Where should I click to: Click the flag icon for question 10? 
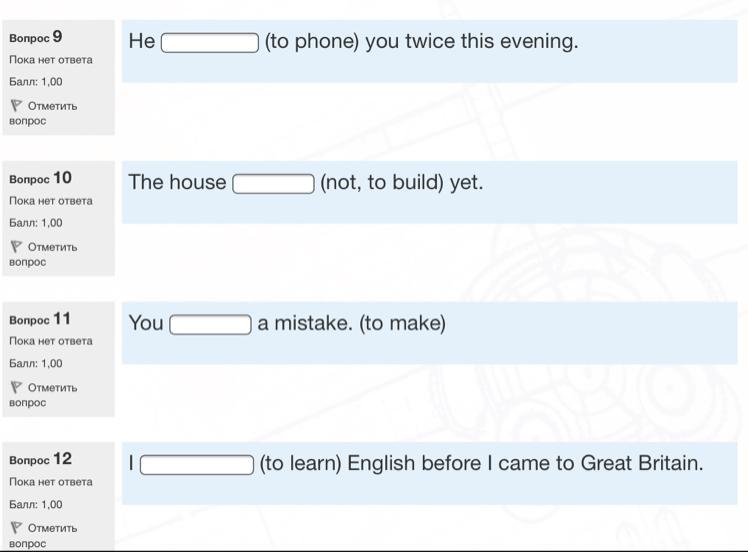[x=16, y=246]
